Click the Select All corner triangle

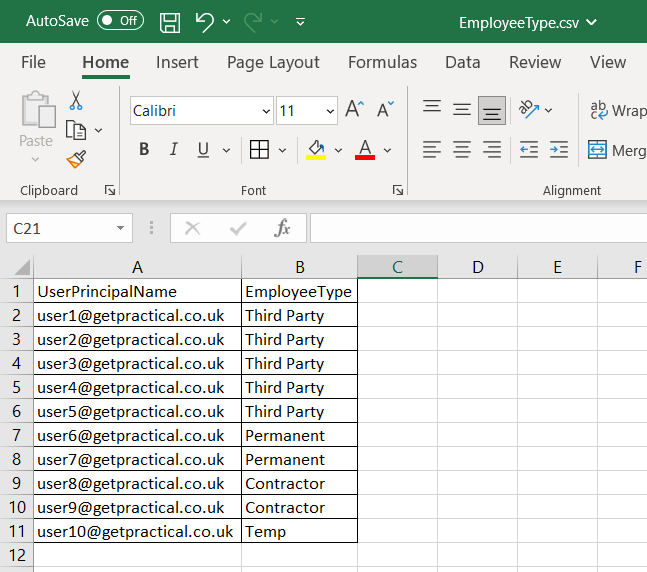pos(21,267)
